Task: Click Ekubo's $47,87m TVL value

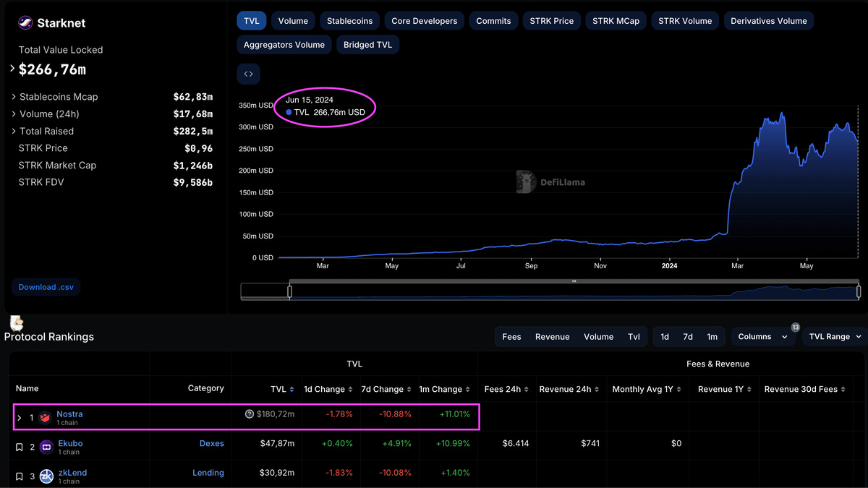Action: [x=277, y=443]
